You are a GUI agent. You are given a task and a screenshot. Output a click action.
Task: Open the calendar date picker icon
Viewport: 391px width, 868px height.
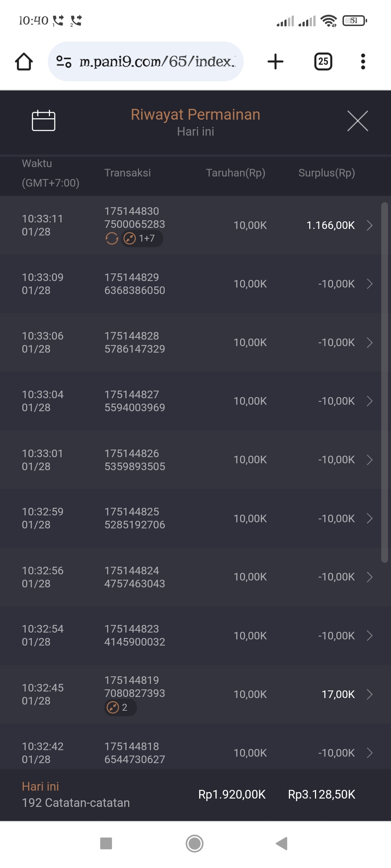coord(43,120)
